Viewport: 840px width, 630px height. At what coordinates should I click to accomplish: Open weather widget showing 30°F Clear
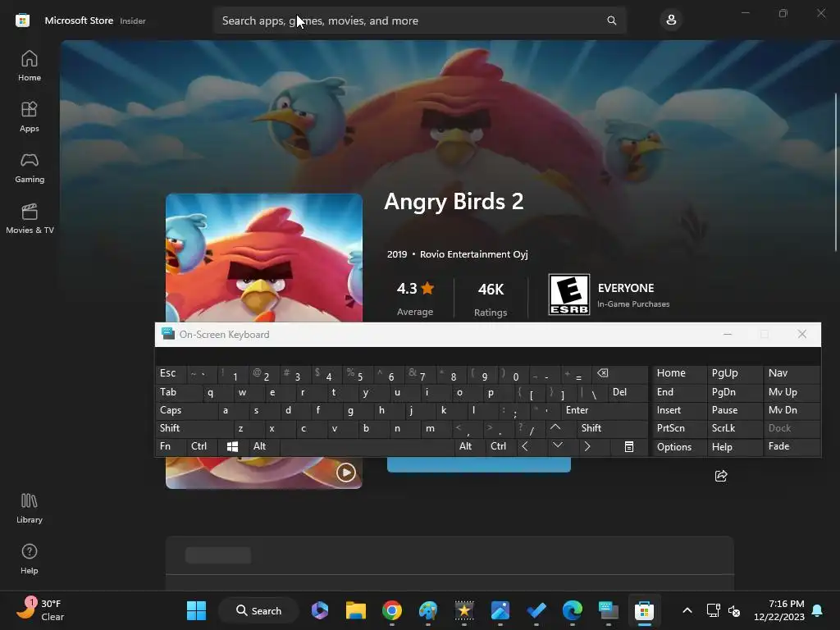[40, 610]
